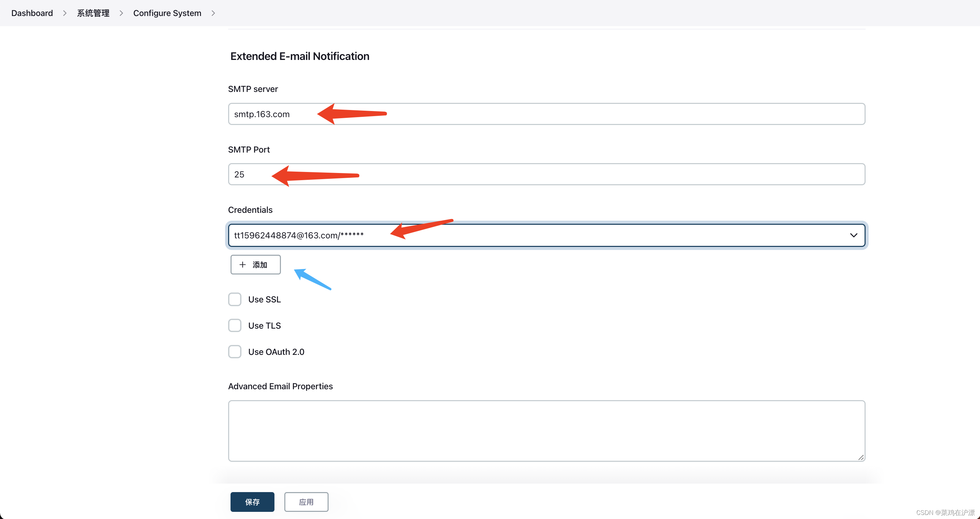The width and height of the screenshot is (980, 519).
Task: Click the plus icon on 添加
Action: click(x=242, y=265)
